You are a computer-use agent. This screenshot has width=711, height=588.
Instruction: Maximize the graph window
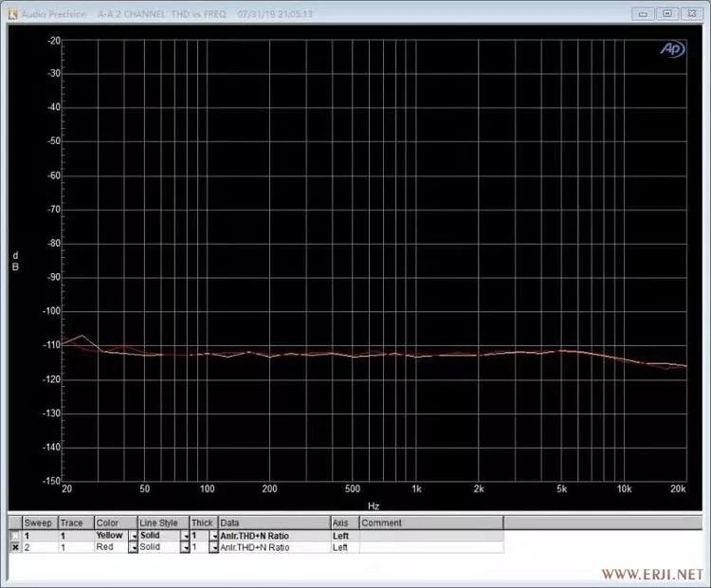(x=667, y=13)
